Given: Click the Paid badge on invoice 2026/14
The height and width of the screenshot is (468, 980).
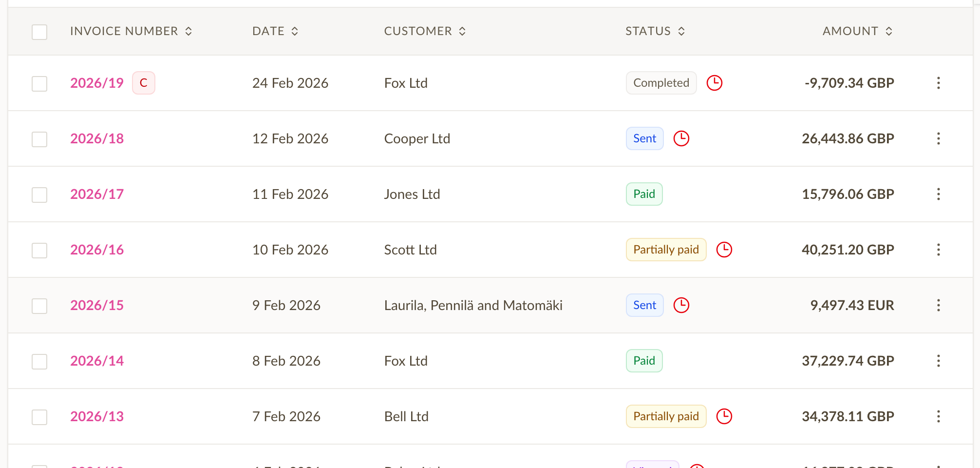Looking at the screenshot, I should (644, 361).
